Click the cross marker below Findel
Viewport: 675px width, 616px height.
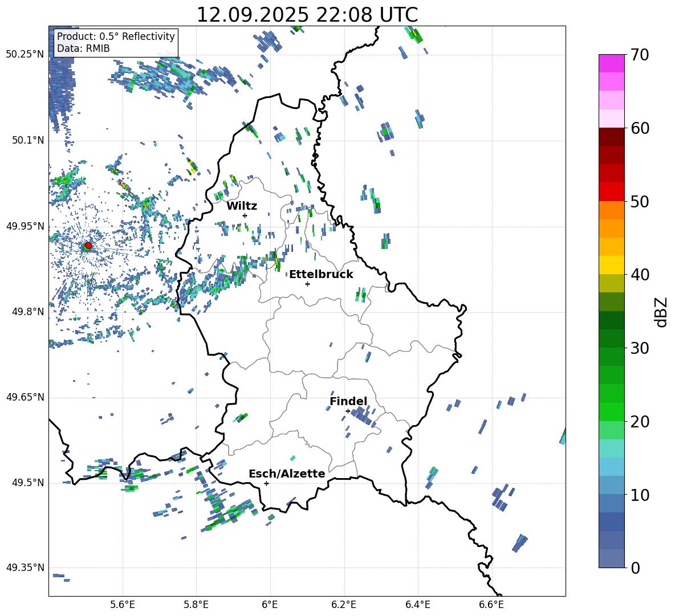point(348,411)
